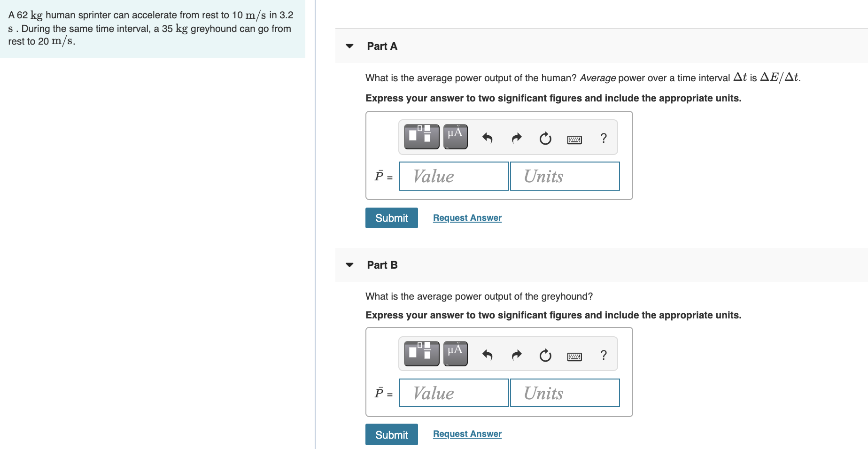
Task: Collapse the Part B section
Action: [x=349, y=265]
